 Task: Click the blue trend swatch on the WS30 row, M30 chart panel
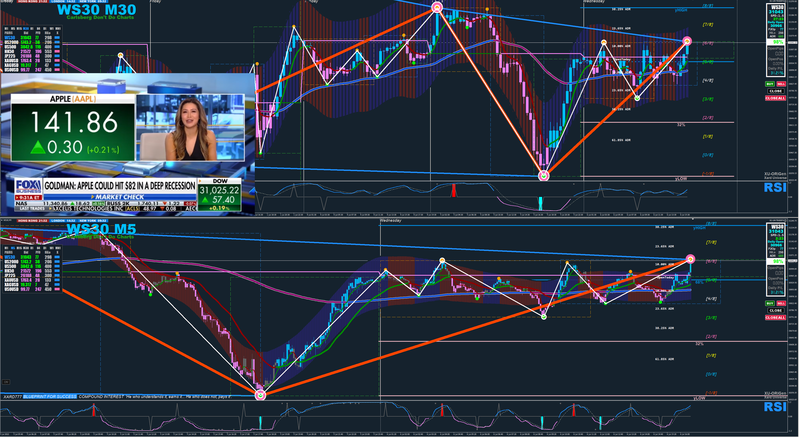pos(57,38)
